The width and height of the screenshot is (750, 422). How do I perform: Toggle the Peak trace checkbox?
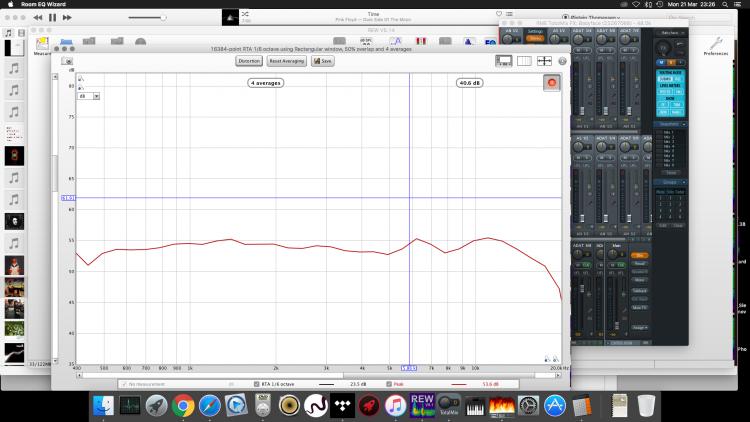click(387, 383)
